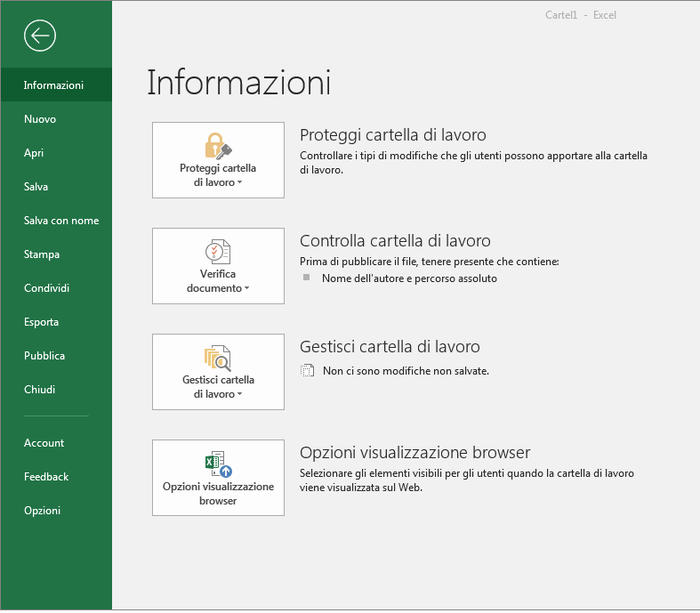Click the Gestisci cartella di lavoro heading
Image resolution: width=700 pixels, height=613 pixels.
point(390,346)
